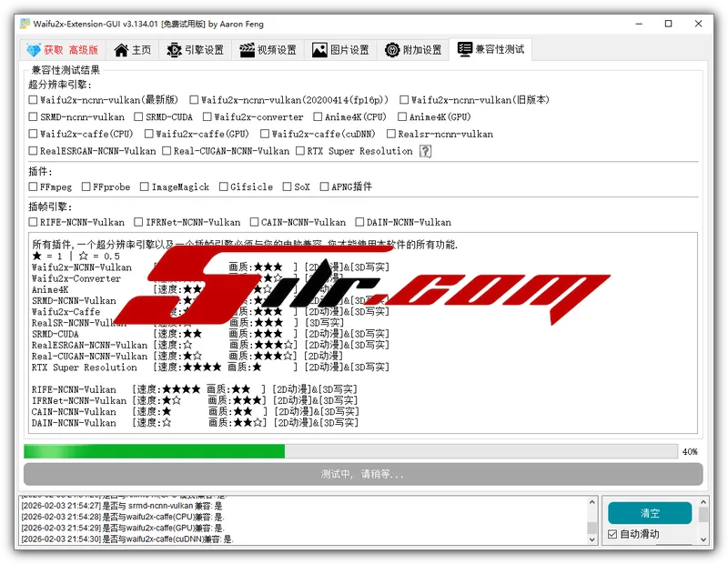Click the video clapperboard icon
Screen dimensions: 728x564
click(x=245, y=50)
